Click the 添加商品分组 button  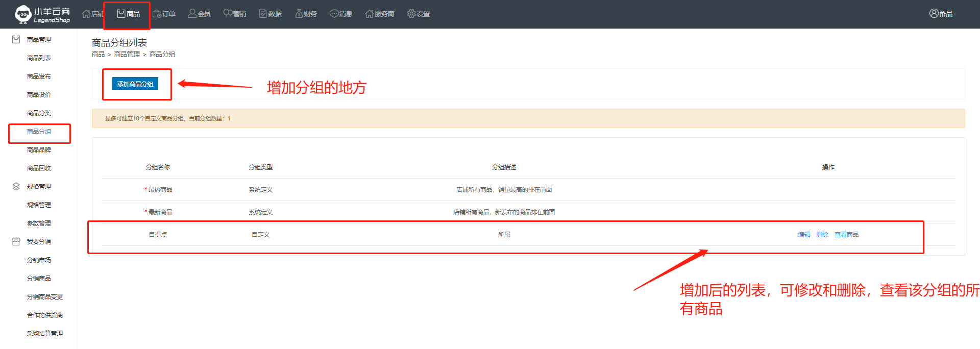135,84
